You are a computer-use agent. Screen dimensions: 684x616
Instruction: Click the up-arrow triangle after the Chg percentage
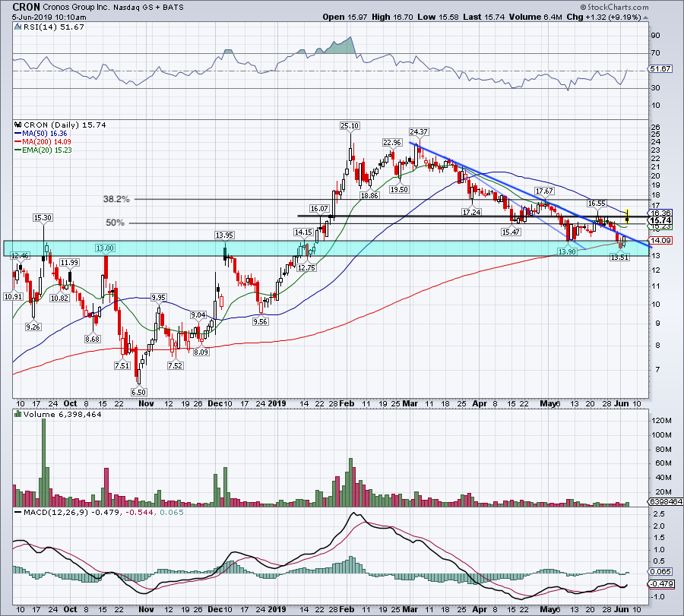point(645,18)
